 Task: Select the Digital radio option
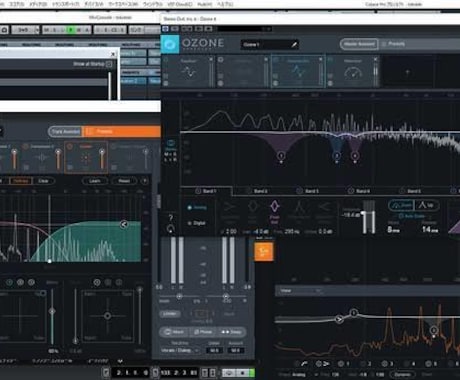(x=196, y=223)
